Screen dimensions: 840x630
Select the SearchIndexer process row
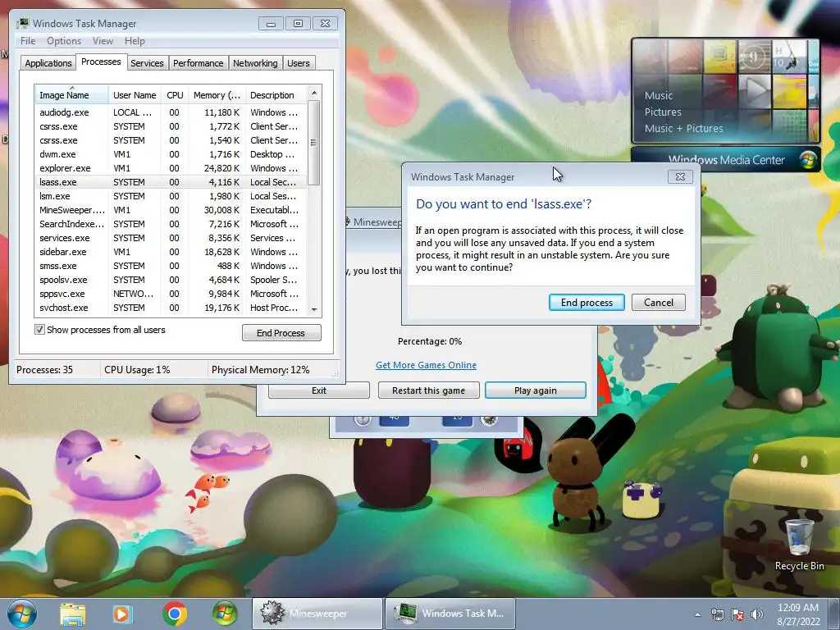(x=171, y=224)
